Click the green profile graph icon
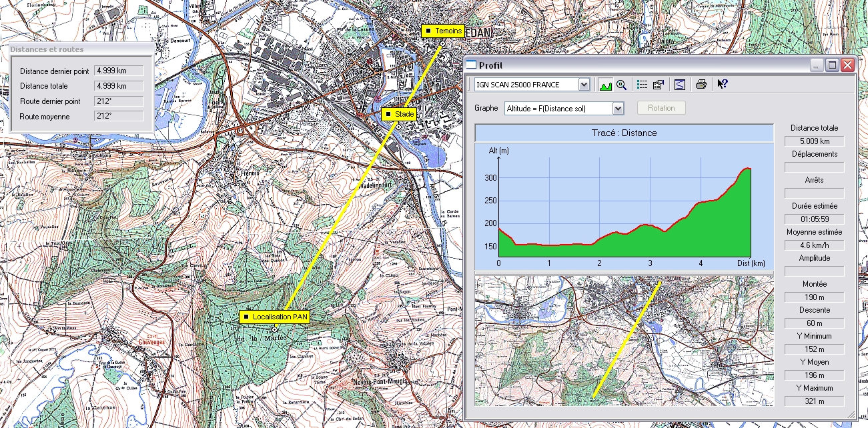868x428 pixels. pyautogui.click(x=606, y=85)
